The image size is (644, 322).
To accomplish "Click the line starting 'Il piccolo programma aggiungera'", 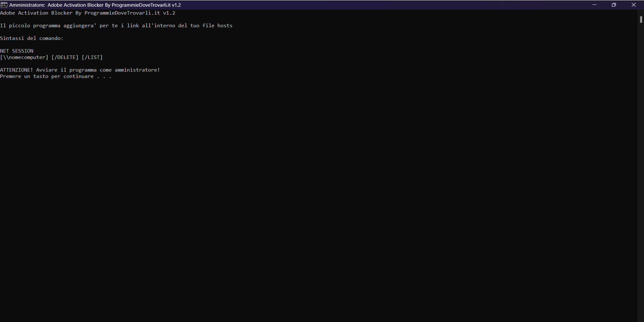I will (x=116, y=26).
